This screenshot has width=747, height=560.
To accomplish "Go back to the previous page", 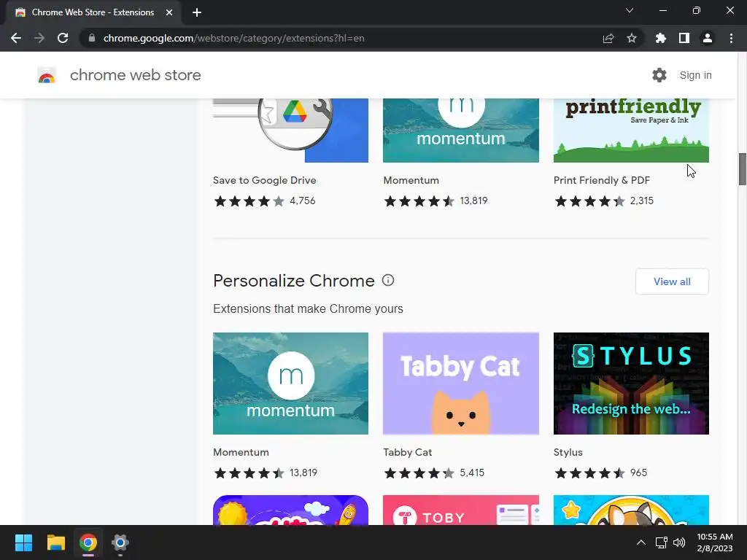I will 16,38.
